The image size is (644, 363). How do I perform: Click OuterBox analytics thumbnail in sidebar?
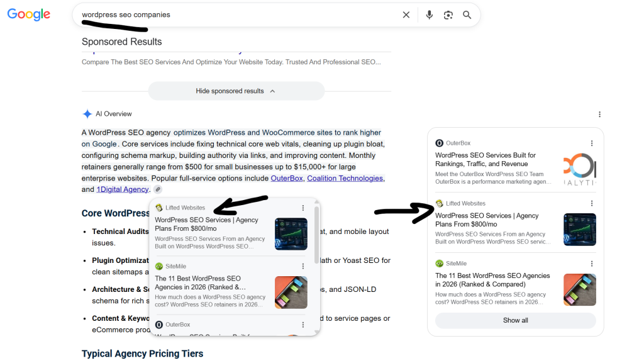579,169
